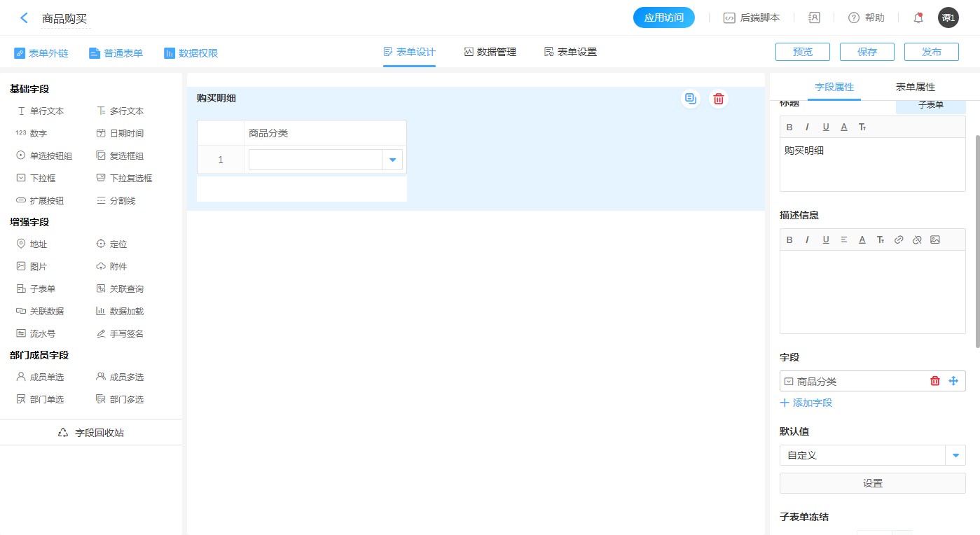Image resolution: width=980 pixels, height=535 pixels.
Task: Expand the 默认值 自定义 dropdown
Action: [x=955, y=455]
